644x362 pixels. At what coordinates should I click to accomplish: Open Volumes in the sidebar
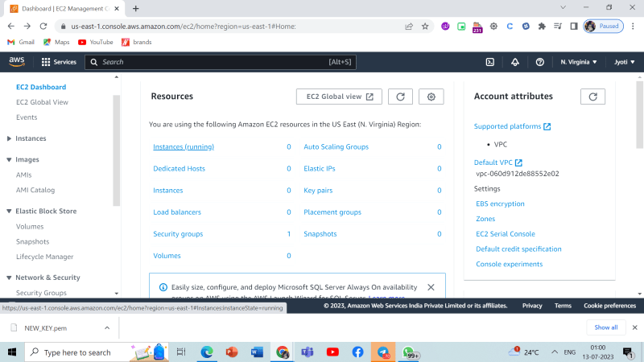coord(30,227)
